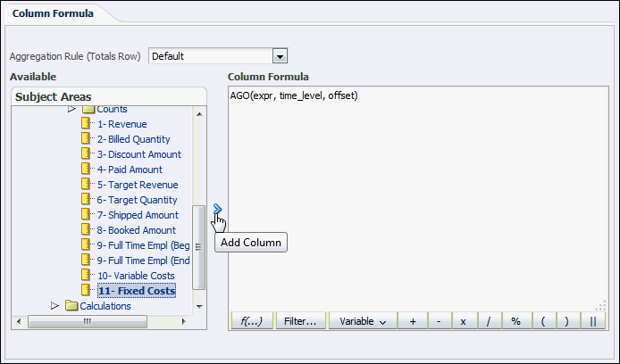
Task: Insert the percent (%) operator
Action: (x=515, y=321)
